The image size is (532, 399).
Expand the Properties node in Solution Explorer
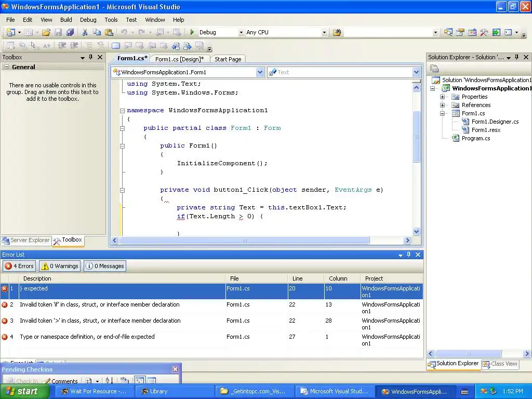(443, 97)
